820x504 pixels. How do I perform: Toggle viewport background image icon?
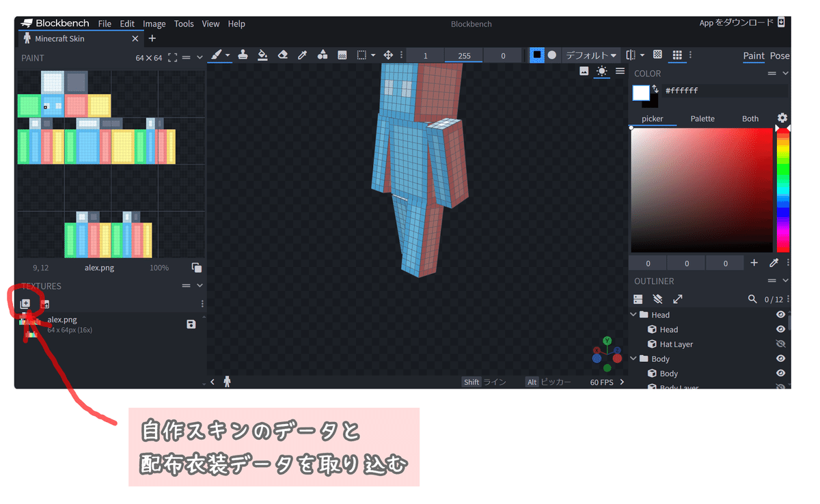coord(584,71)
